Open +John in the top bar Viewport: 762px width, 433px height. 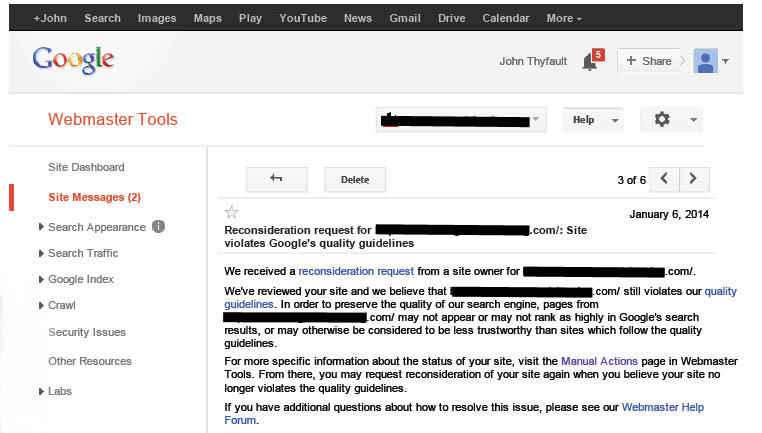click(x=50, y=18)
